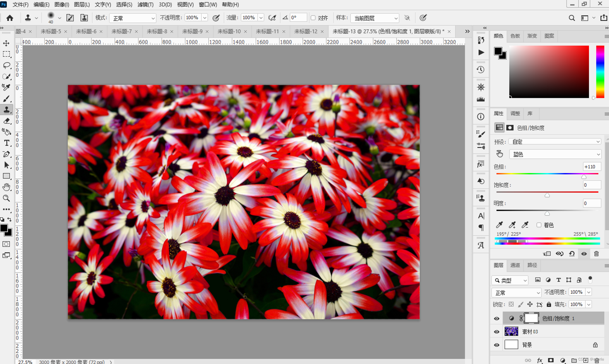Switch to the 调整 tab

point(515,113)
